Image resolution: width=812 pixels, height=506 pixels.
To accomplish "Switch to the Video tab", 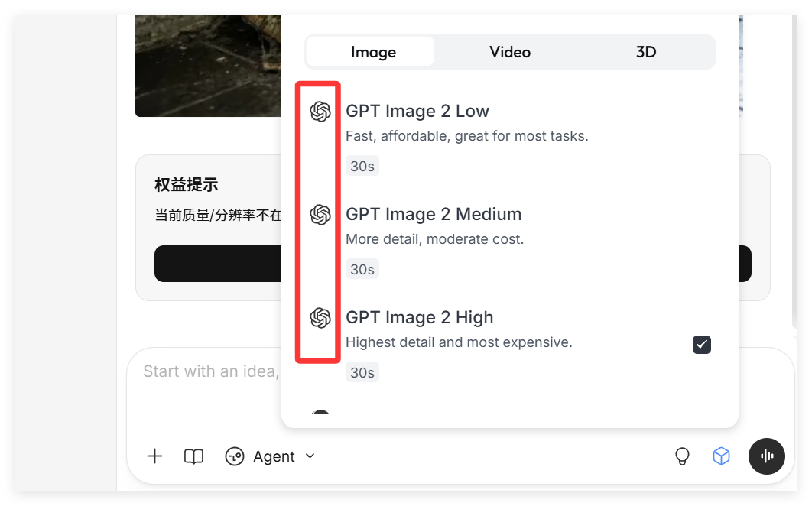I will coord(509,51).
